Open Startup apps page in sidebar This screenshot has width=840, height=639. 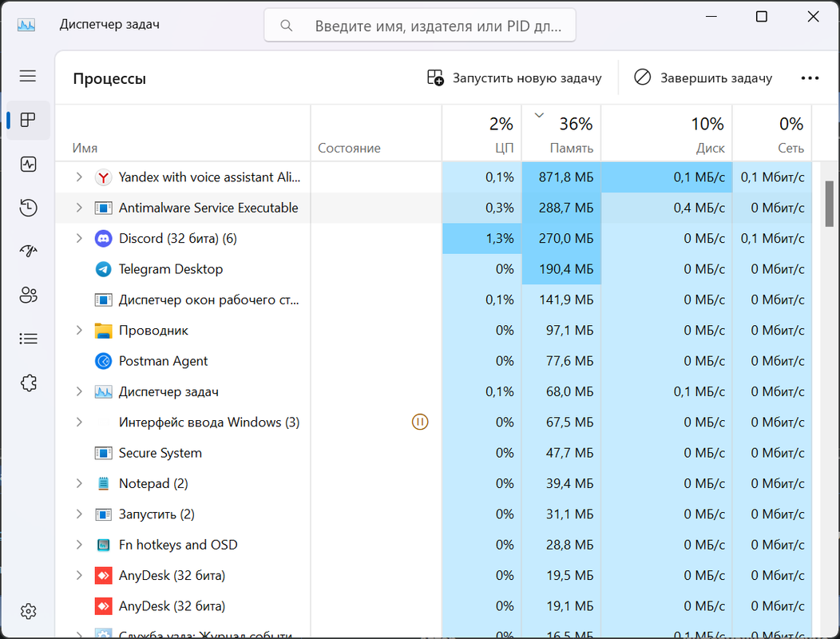(x=28, y=251)
